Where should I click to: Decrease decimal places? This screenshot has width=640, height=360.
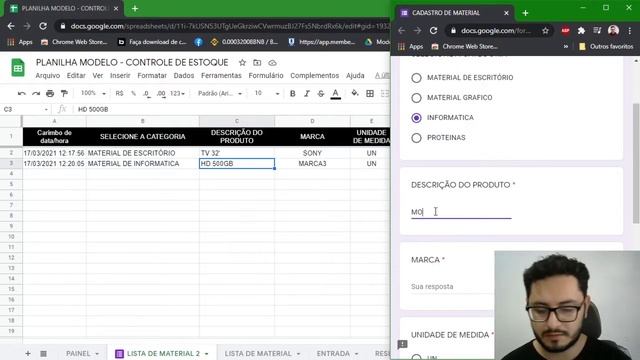click(147, 93)
